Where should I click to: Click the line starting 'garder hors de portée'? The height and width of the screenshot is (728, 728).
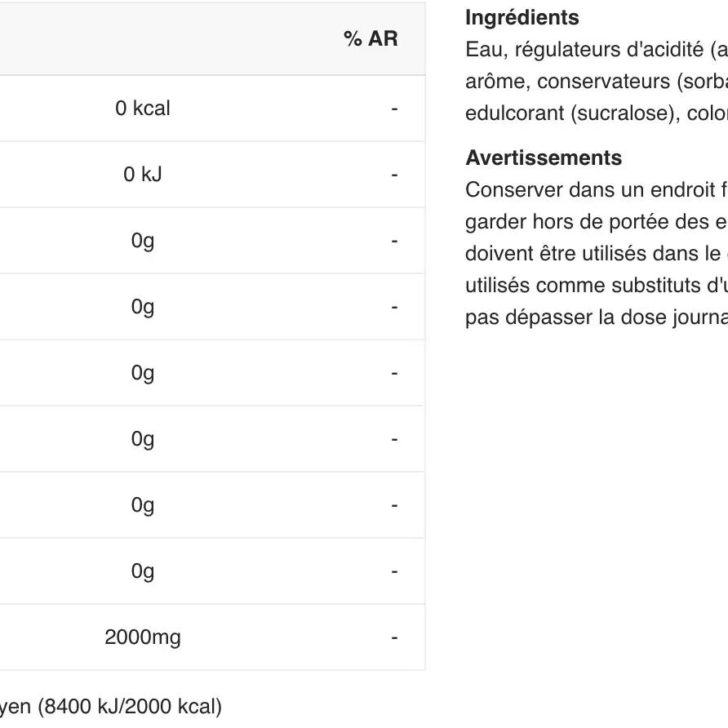597,222
